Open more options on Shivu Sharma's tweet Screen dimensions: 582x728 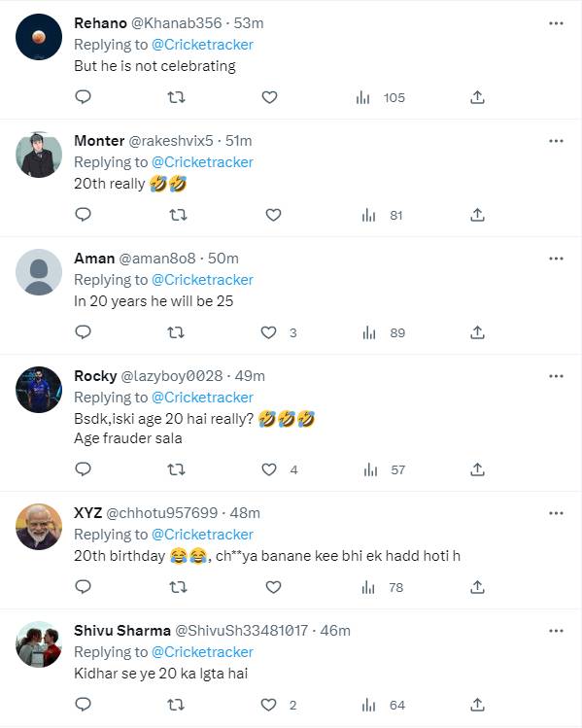(x=556, y=631)
